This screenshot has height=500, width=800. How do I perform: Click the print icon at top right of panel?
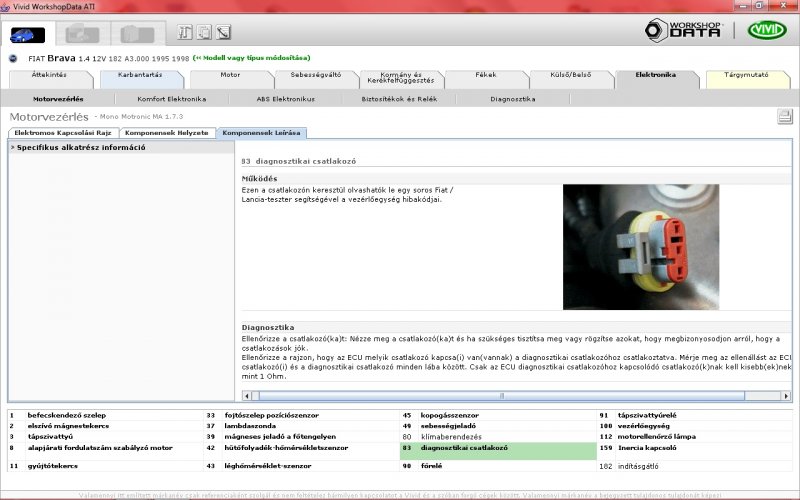pyautogui.click(x=785, y=116)
